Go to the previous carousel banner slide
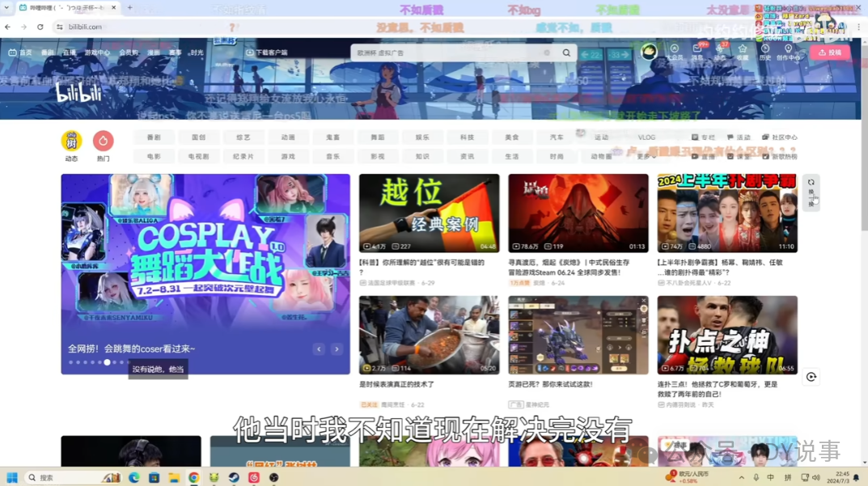 tap(319, 349)
